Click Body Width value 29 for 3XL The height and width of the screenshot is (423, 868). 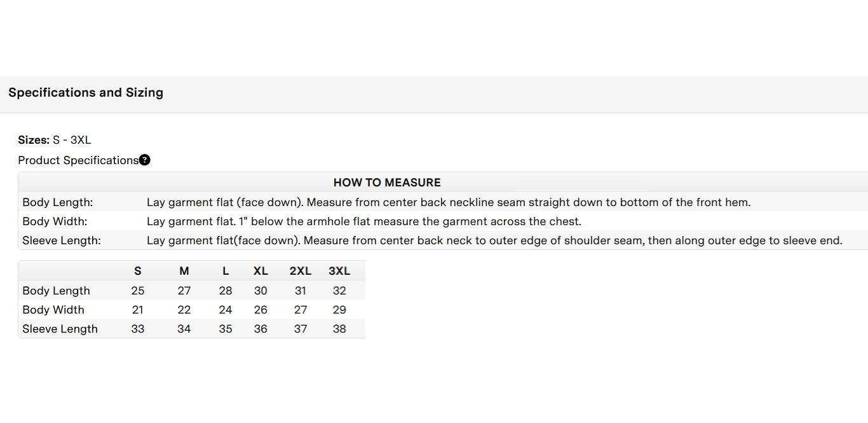tap(339, 310)
